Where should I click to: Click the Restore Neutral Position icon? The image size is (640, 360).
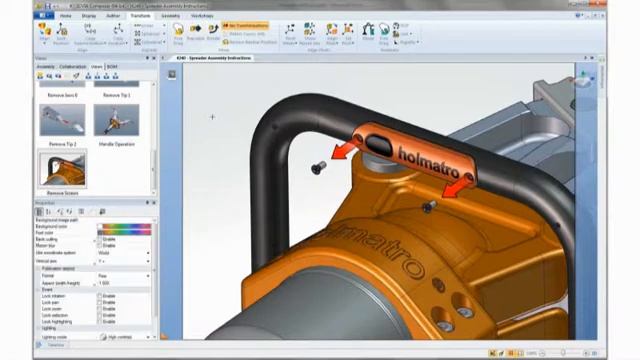(225, 42)
